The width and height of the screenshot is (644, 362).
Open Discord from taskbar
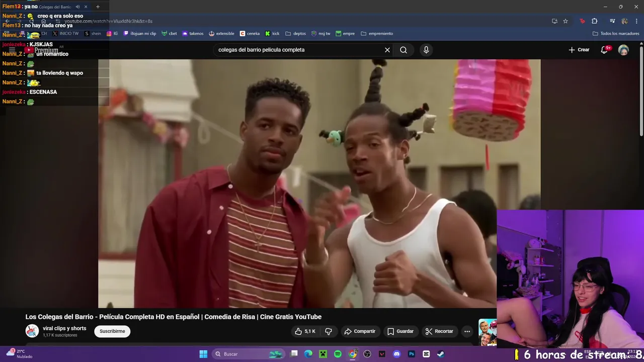(x=397, y=354)
